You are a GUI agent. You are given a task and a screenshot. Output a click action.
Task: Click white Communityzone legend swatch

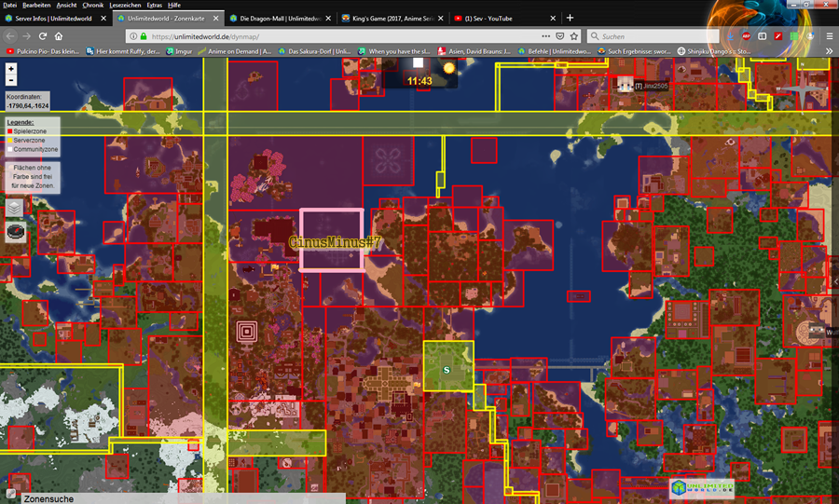[x=9, y=149]
